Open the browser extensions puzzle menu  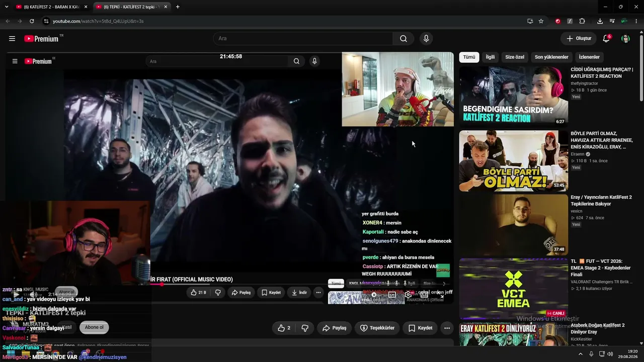point(582,21)
